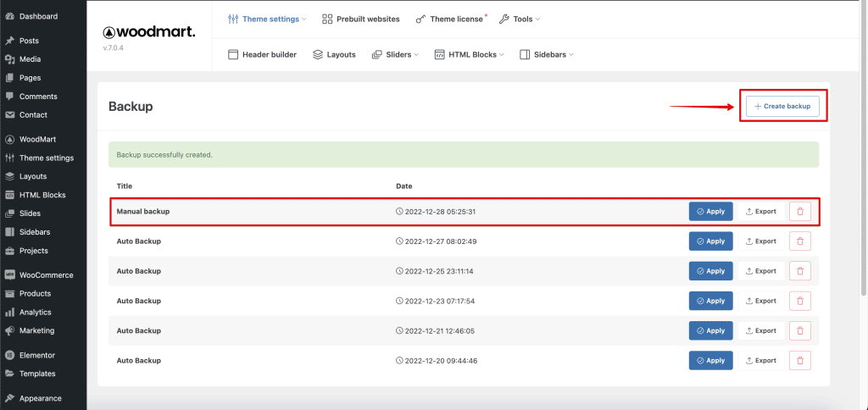Expand the Sliders dropdown menu
The height and width of the screenshot is (410, 868).
396,54
